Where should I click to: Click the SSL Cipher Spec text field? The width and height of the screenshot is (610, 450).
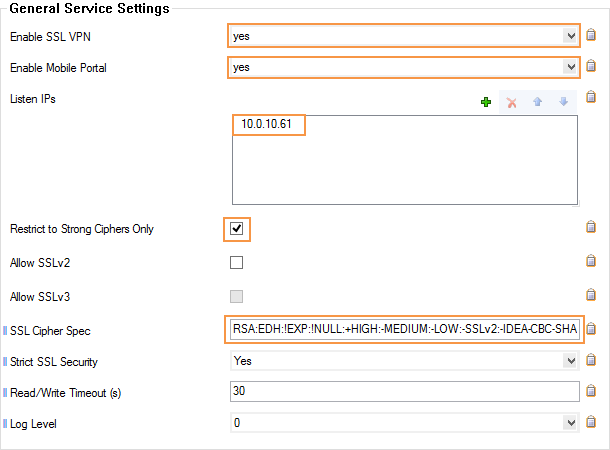coord(405,329)
